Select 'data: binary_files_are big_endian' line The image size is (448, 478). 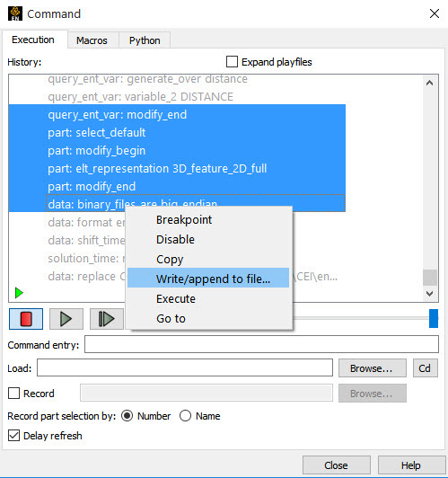[177, 202]
